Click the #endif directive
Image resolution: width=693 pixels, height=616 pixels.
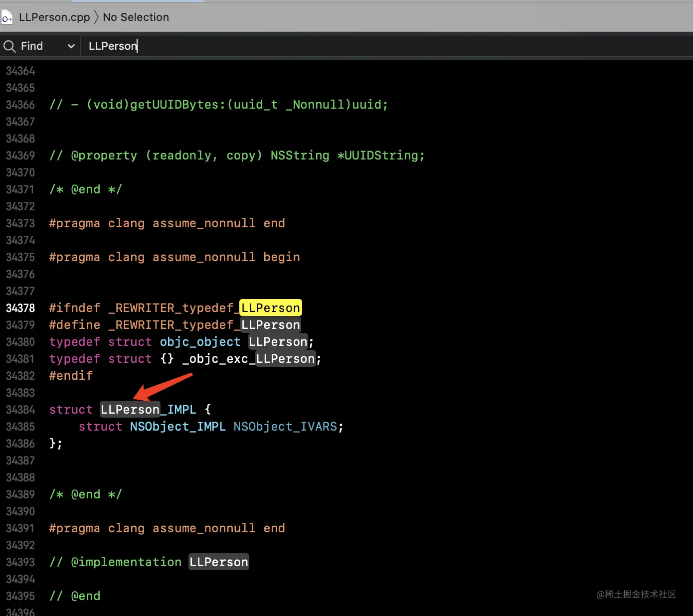point(71,376)
